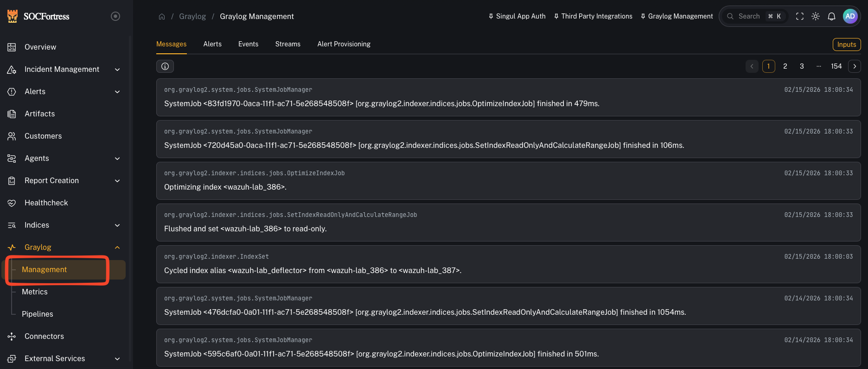
Task: Open the AD user avatar menu
Action: (850, 16)
